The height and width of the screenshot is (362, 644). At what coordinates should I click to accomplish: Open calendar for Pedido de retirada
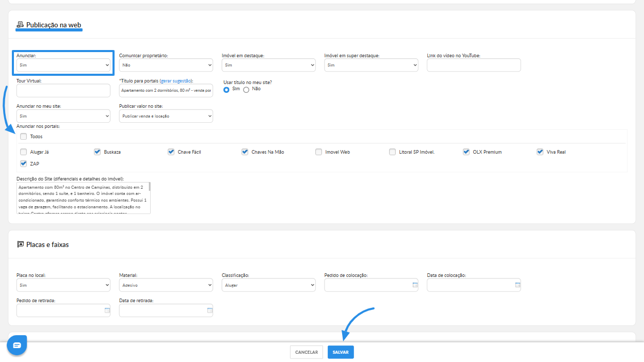coord(107,310)
